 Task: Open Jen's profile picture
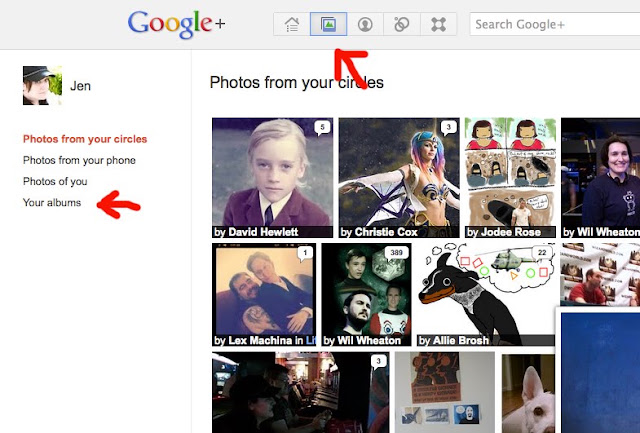pyautogui.click(x=42, y=85)
